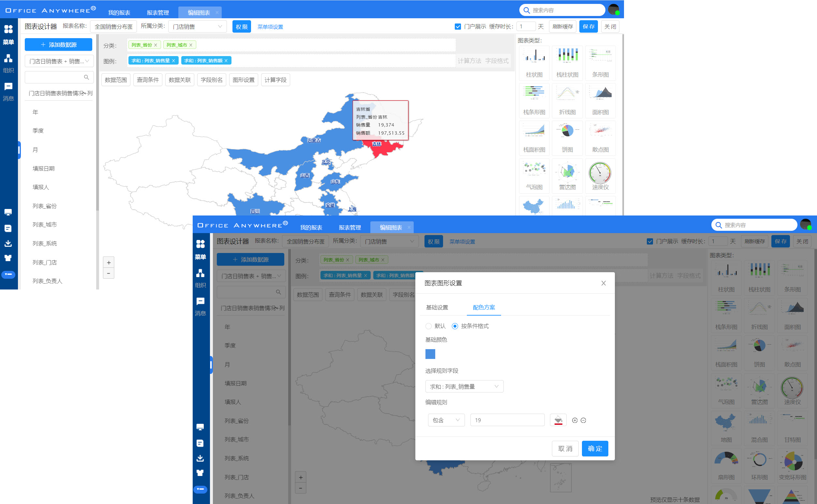Open the 组织 sidebar icon in top window

pyautogui.click(x=8, y=63)
